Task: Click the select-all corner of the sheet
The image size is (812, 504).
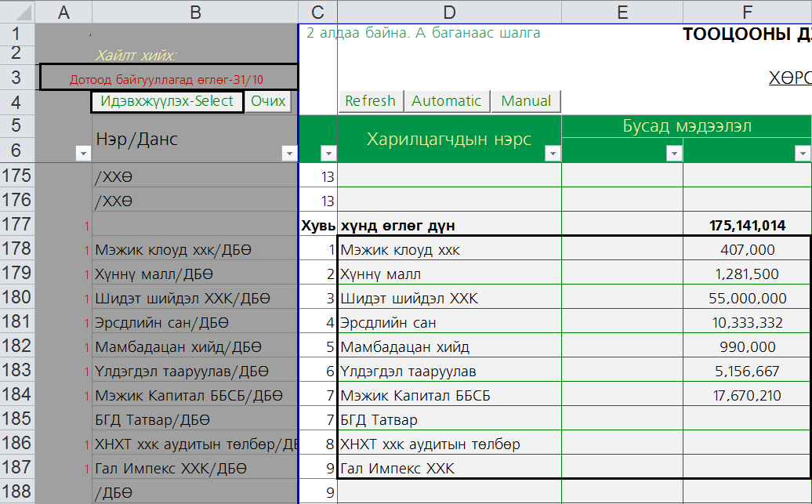Action: click(x=17, y=12)
